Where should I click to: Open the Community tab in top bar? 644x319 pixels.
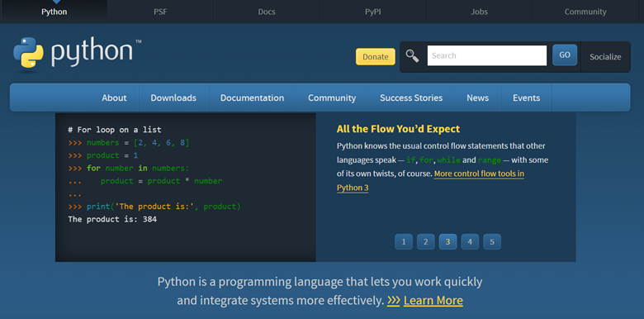585,12
